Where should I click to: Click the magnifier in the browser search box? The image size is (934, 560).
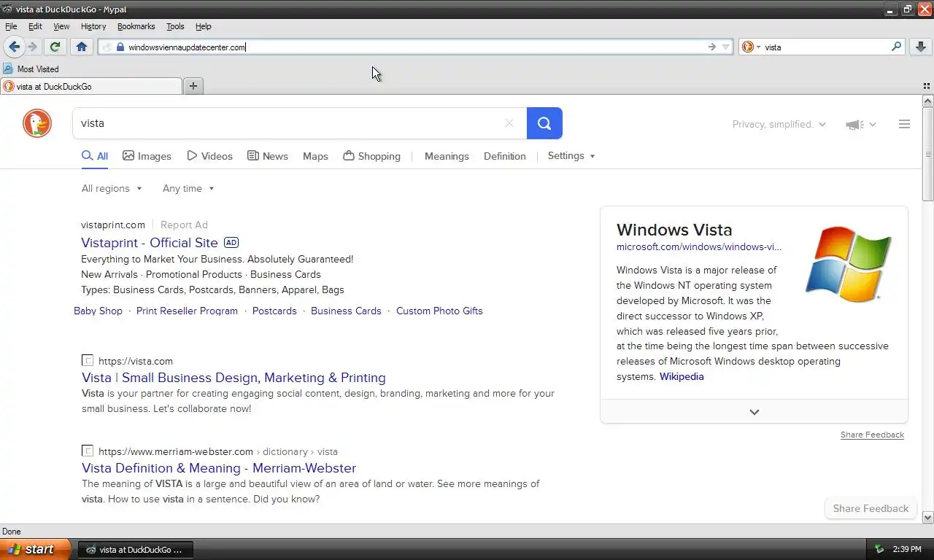[896, 47]
